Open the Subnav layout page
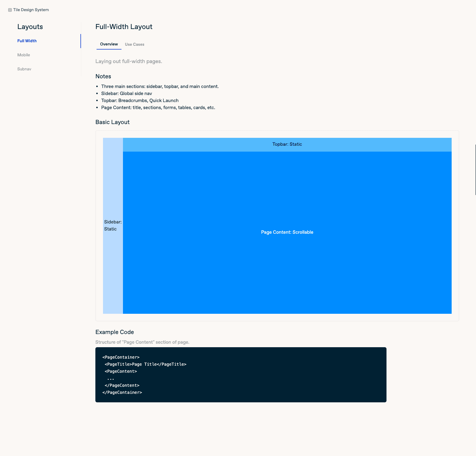Viewport: 476px width, 456px height. [24, 69]
